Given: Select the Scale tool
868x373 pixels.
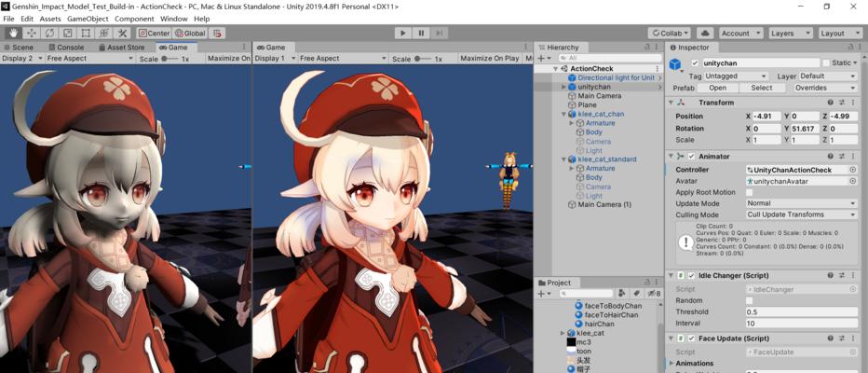Looking at the screenshot, I should click(x=68, y=34).
